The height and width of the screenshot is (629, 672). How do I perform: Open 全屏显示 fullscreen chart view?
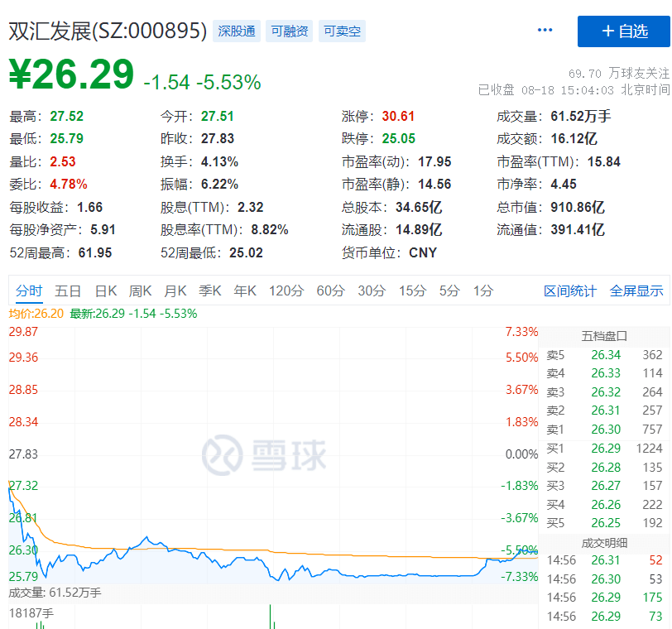click(636, 290)
